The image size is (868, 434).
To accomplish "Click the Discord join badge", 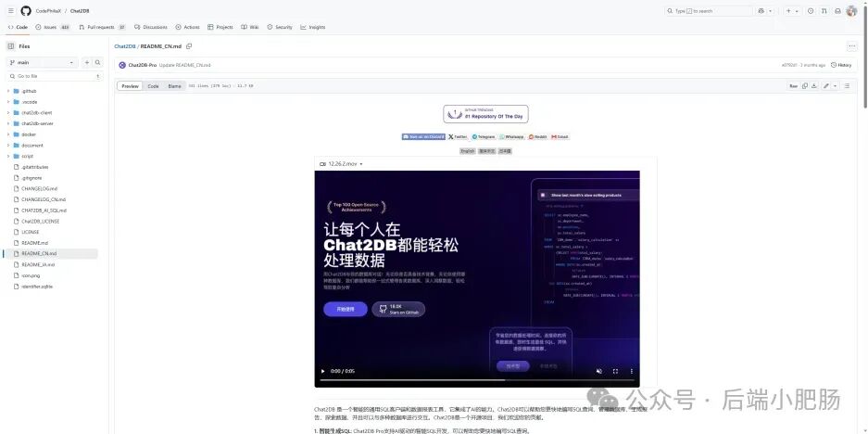I will pos(423,136).
